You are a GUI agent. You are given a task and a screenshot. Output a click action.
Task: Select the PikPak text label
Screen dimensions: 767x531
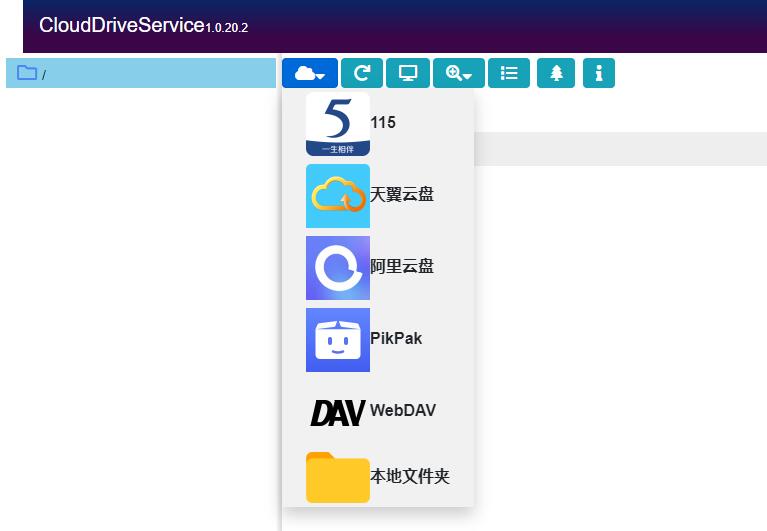396,339
